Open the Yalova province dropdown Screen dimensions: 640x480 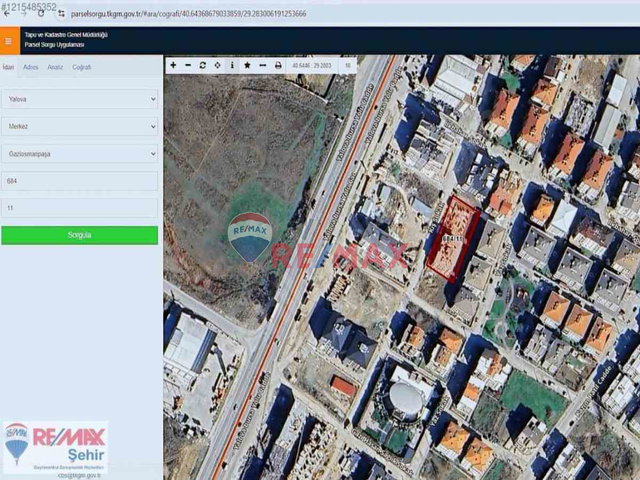(x=80, y=99)
